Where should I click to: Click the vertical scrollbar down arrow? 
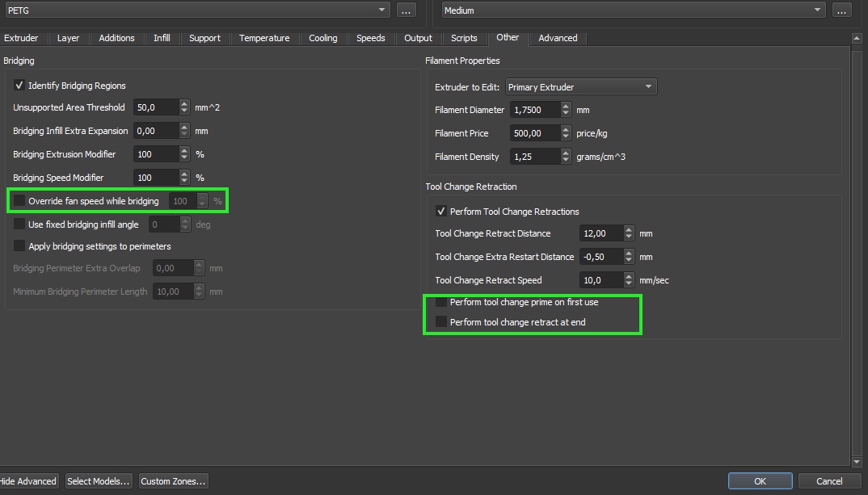coord(857,462)
